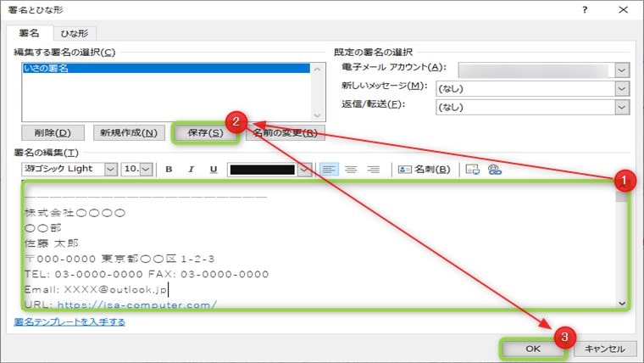Click the black font color swatch
Image resolution: width=644 pixels, height=363 pixels.
263,170
